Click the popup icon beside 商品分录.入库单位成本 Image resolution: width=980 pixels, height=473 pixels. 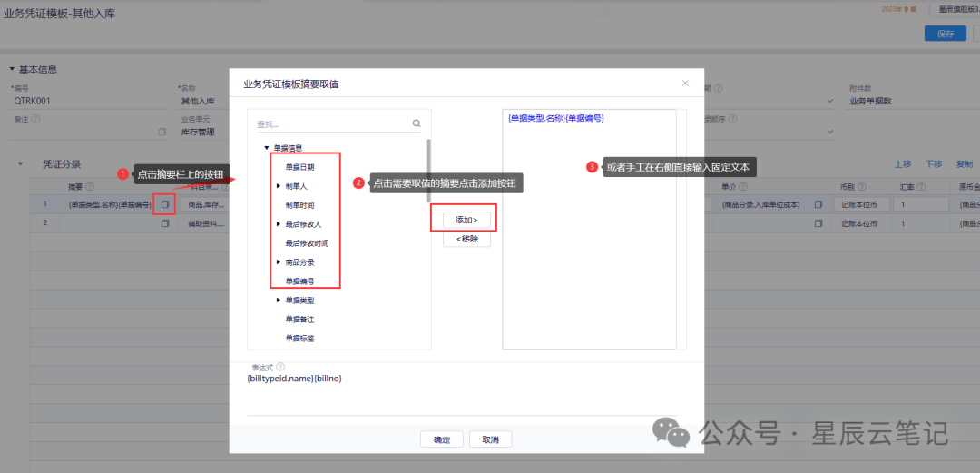pos(818,204)
